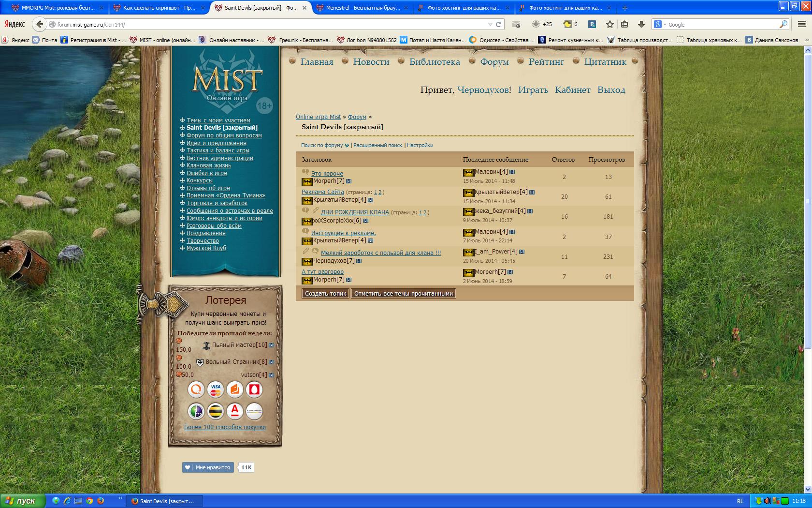The width and height of the screenshot is (812, 508).
Task: Open info icon beside xXScorpioXx[6]
Action: [x=365, y=221]
